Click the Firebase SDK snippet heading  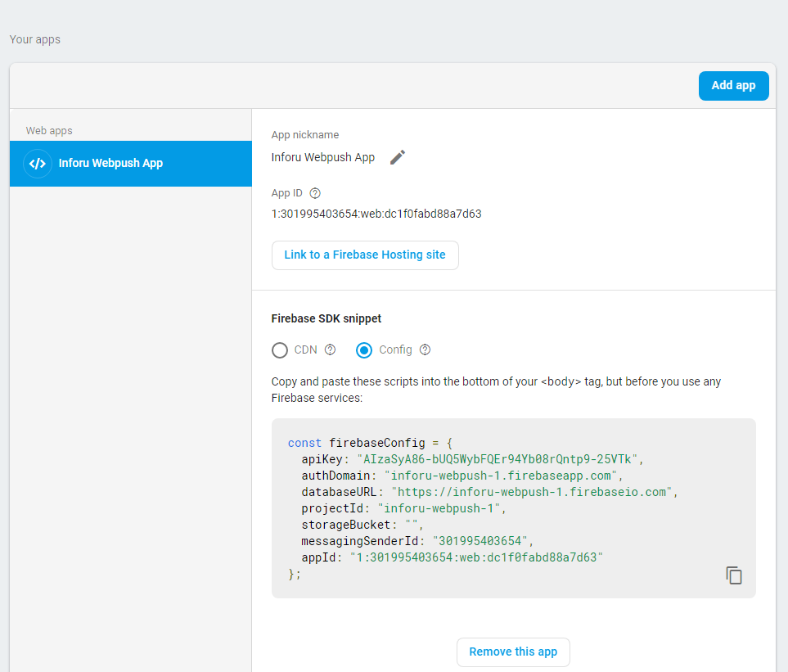point(326,318)
